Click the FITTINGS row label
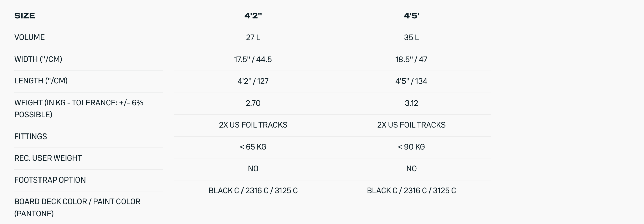This screenshot has width=644, height=224. 30,137
